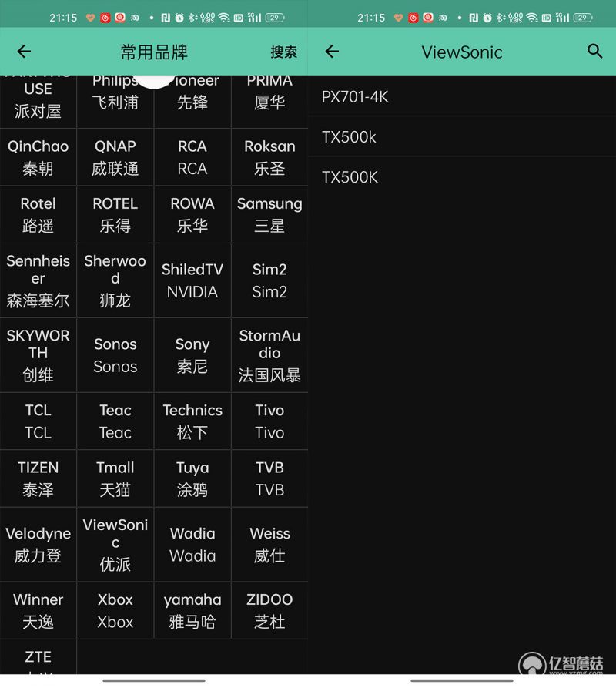Select the TX500k lowercase model
Image resolution: width=616 pixels, height=688 pixels.
[462, 136]
